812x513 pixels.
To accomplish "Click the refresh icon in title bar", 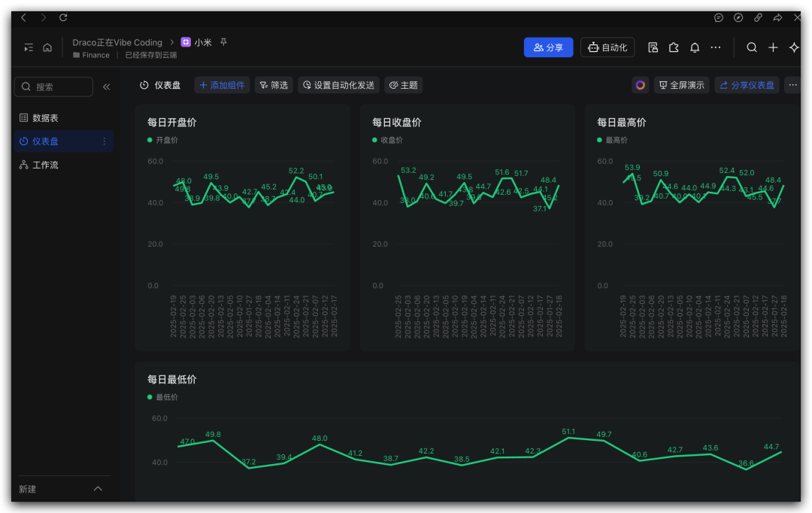I will pyautogui.click(x=63, y=17).
